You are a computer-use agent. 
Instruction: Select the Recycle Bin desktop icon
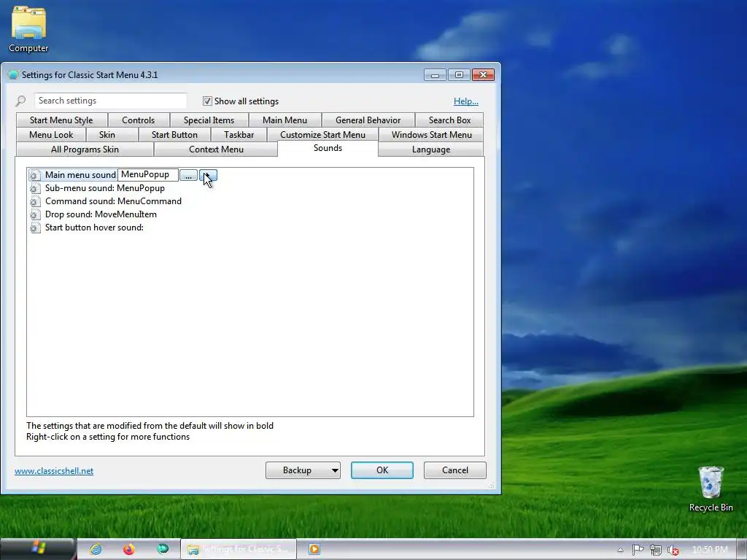pyautogui.click(x=711, y=489)
